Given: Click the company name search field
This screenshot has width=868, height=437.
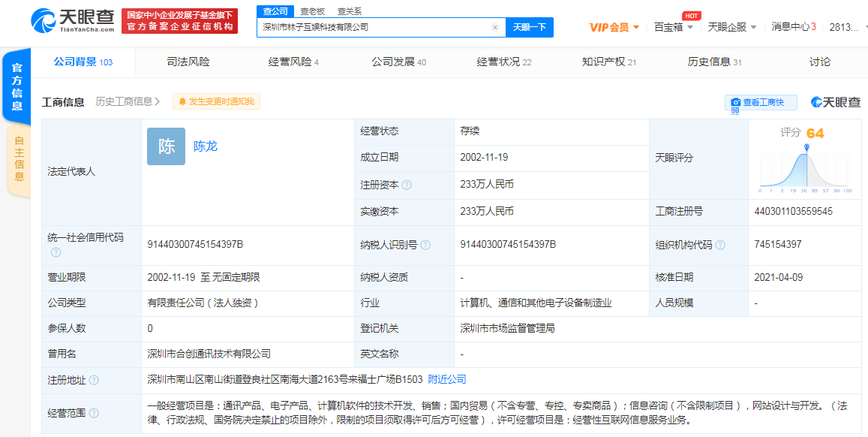Looking at the screenshot, I should [375, 27].
